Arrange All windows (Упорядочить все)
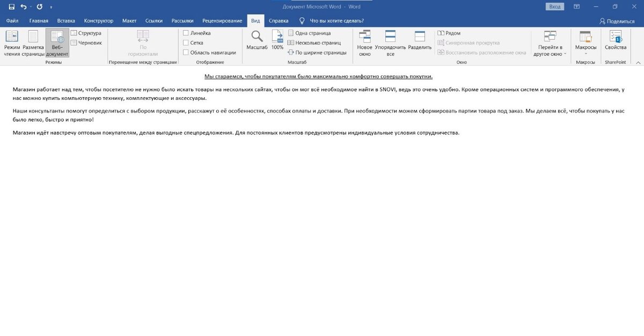 pyautogui.click(x=391, y=43)
